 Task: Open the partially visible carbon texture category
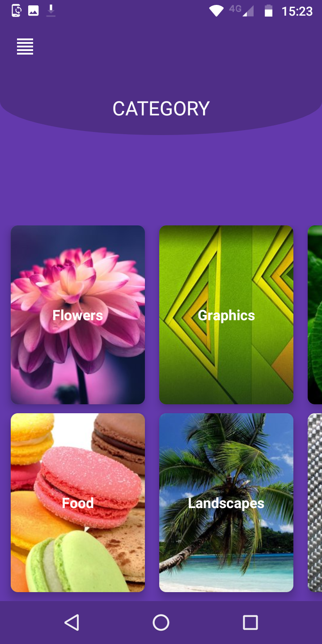coord(315,503)
